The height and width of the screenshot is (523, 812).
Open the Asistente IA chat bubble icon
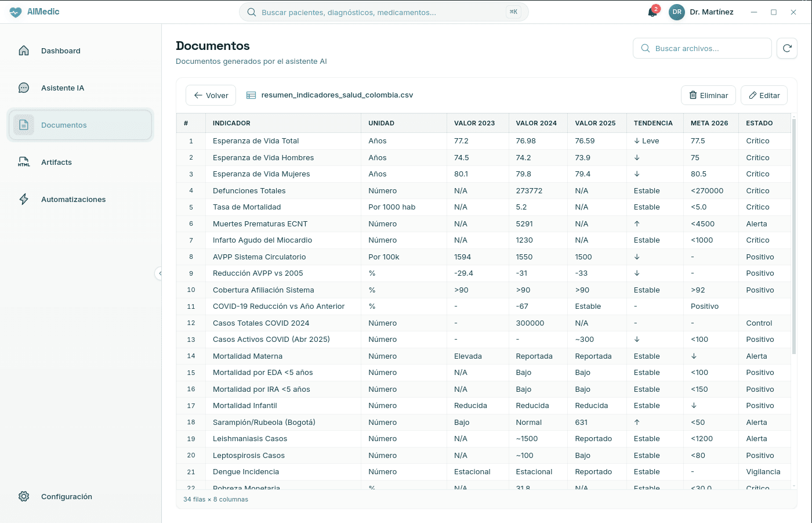pyautogui.click(x=23, y=88)
